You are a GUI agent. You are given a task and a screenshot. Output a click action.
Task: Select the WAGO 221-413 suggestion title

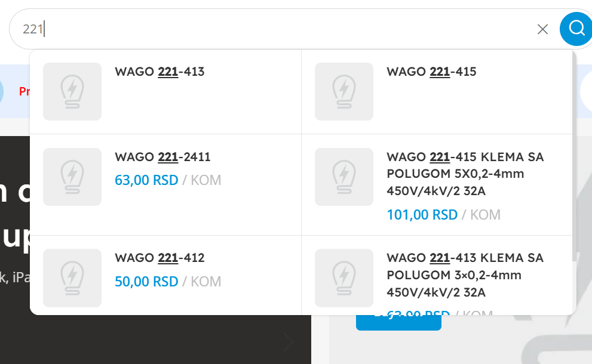click(159, 72)
